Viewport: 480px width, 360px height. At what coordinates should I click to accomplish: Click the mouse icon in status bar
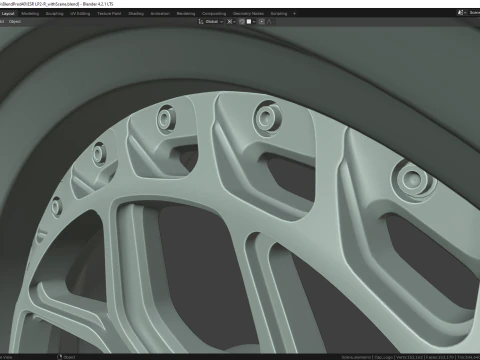[x=60, y=357]
